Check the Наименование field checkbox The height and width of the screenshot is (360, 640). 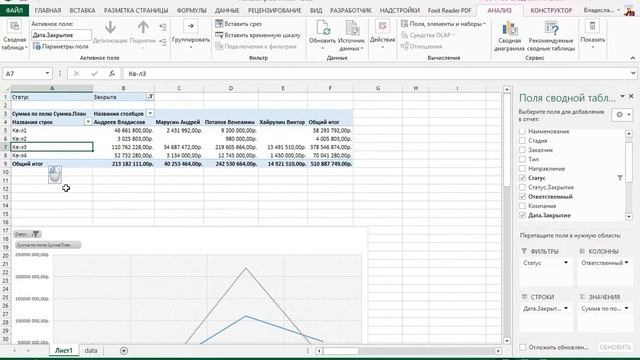[x=522, y=131]
